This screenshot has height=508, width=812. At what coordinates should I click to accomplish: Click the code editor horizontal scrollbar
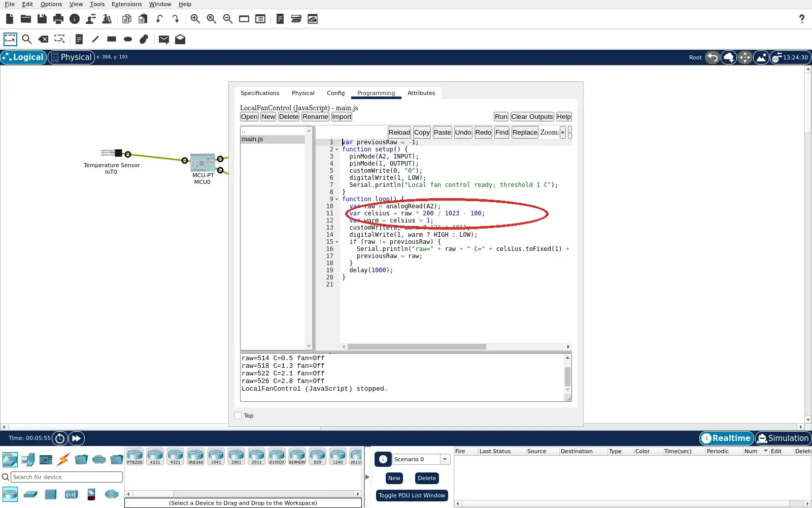coord(416,347)
